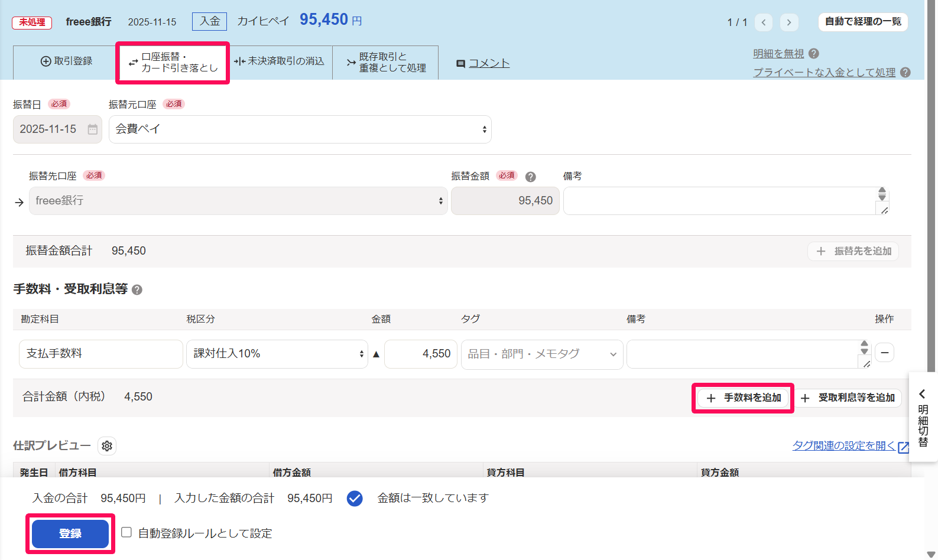
Task: Open the コメント link
Action: click(483, 63)
